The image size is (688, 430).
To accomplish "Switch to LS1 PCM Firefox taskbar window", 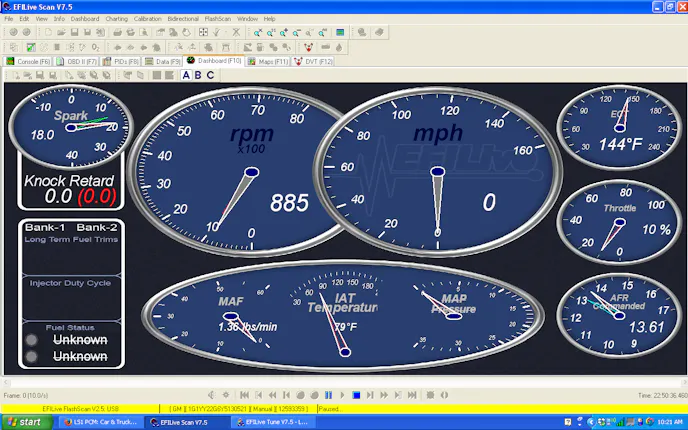I will click(101, 422).
